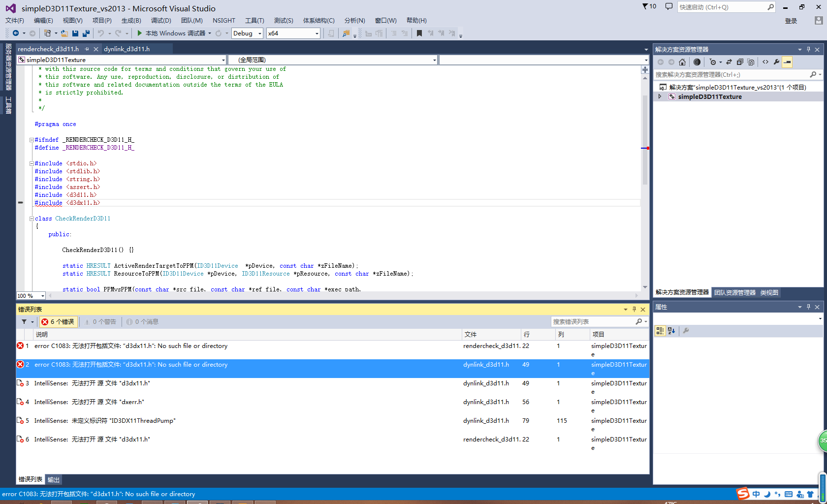Start debugging with the green play icon

pos(140,33)
